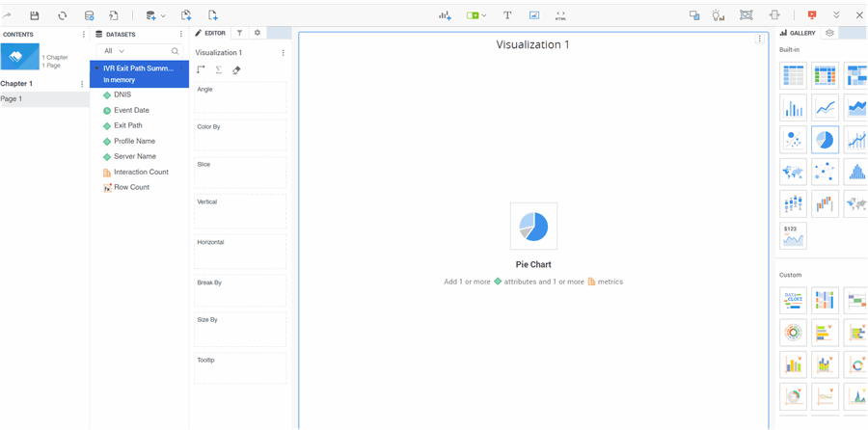Click the swap axes icon in editor
The image size is (868, 430).
click(x=201, y=70)
